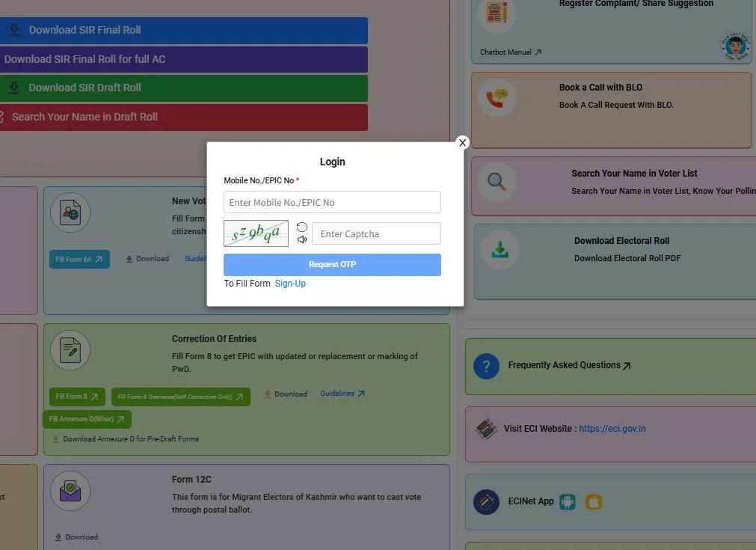Close the Login dialog

click(x=462, y=142)
